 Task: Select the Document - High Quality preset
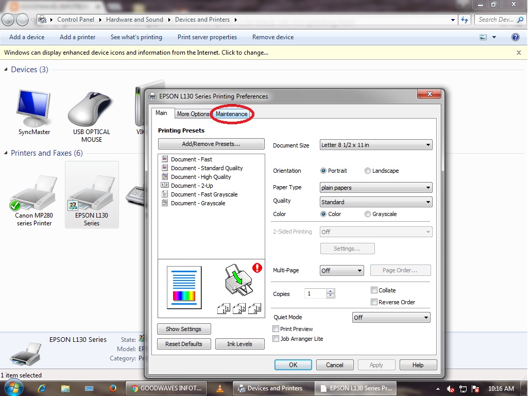[200, 176]
